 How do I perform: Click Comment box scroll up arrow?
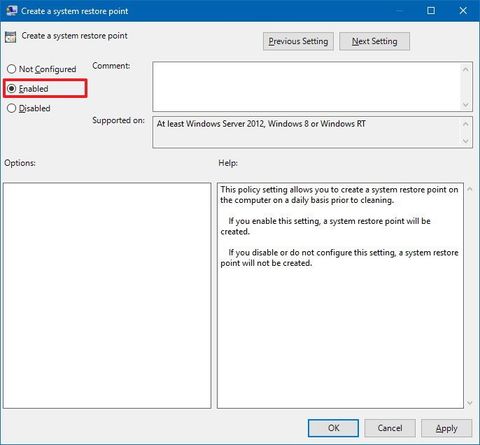tap(466, 69)
